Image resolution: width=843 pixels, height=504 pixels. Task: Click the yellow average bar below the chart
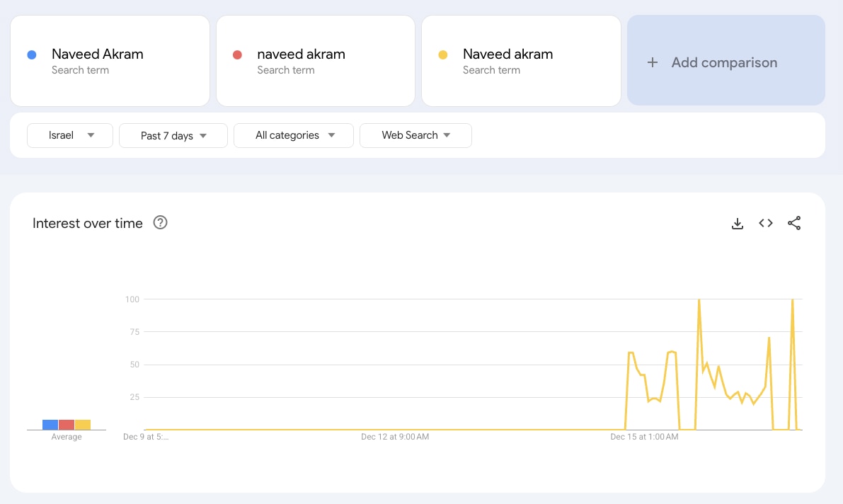(83, 424)
